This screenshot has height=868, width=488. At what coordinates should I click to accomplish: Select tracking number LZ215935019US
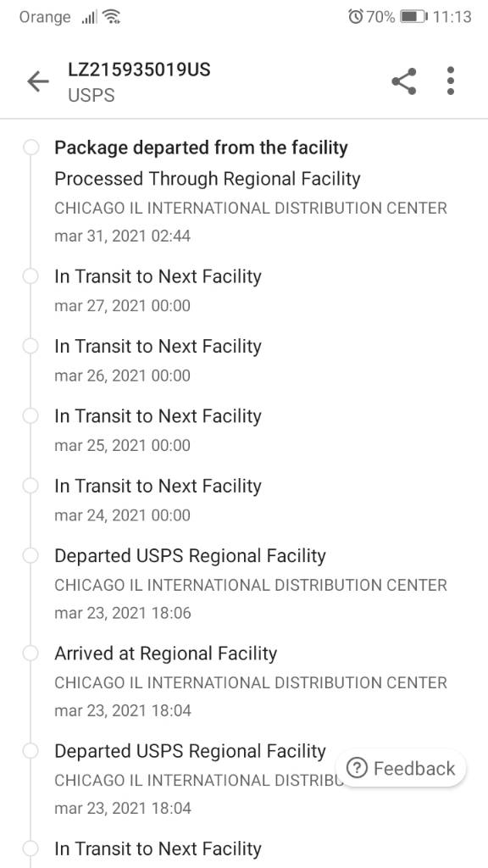[x=139, y=70]
